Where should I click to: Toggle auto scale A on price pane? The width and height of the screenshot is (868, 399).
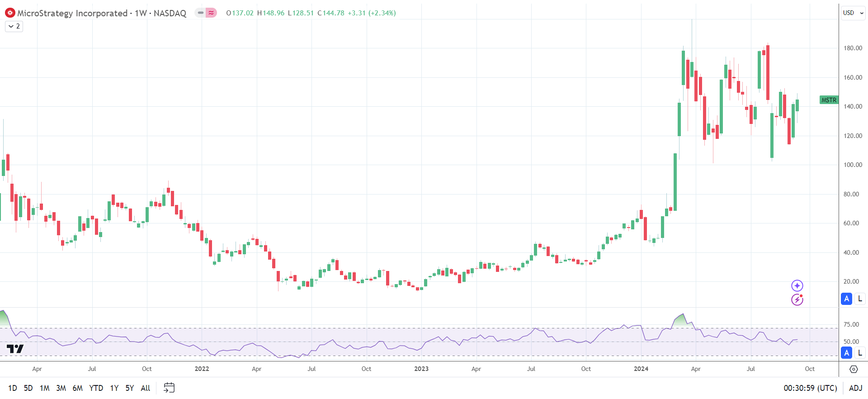coord(847,299)
